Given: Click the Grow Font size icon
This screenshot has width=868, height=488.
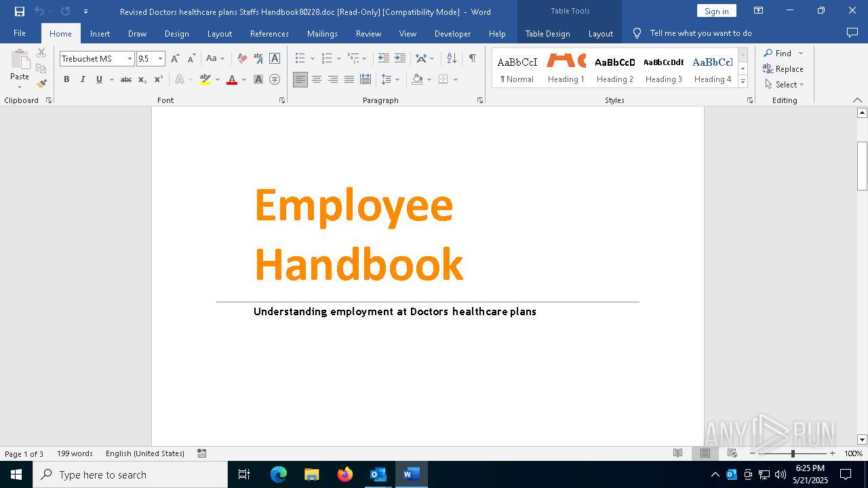Looking at the screenshot, I should [175, 58].
